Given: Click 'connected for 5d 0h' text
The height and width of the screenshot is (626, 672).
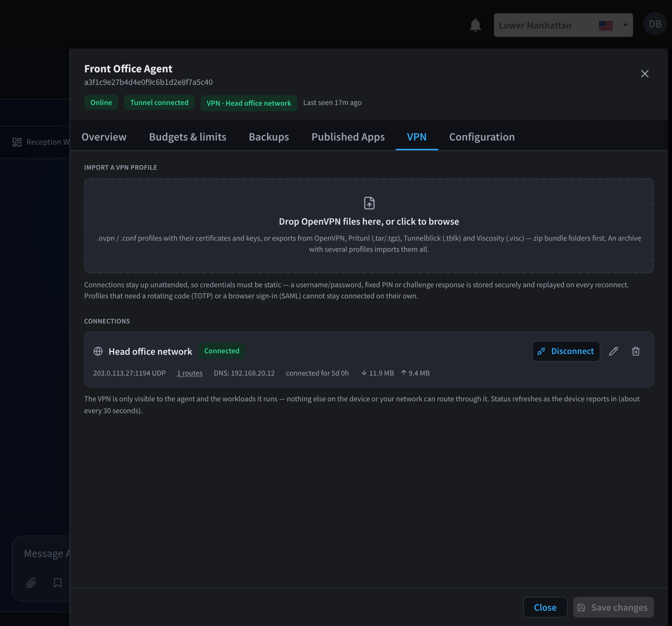Looking at the screenshot, I should point(317,373).
